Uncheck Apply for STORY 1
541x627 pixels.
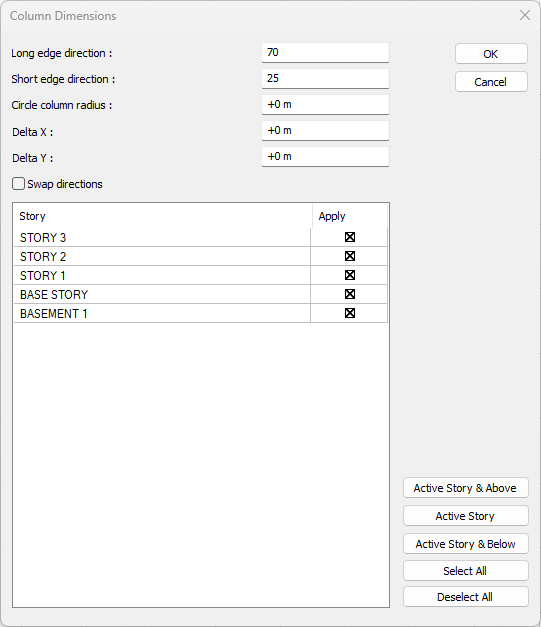pyautogui.click(x=350, y=275)
